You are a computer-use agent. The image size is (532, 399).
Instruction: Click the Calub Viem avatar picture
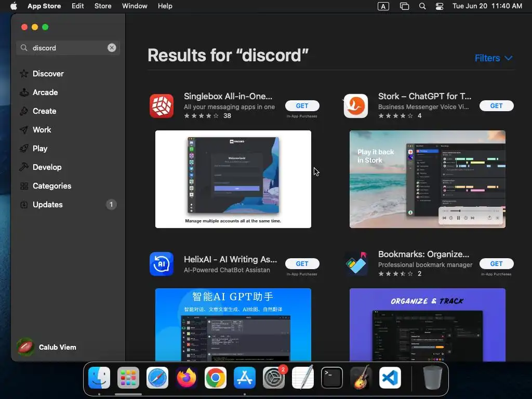pyautogui.click(x=25, y=347)
